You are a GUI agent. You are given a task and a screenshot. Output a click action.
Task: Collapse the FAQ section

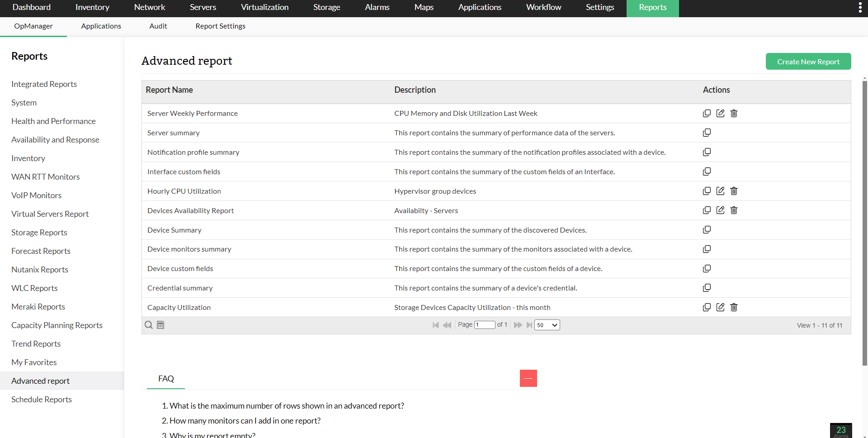[x=528, y=378]
